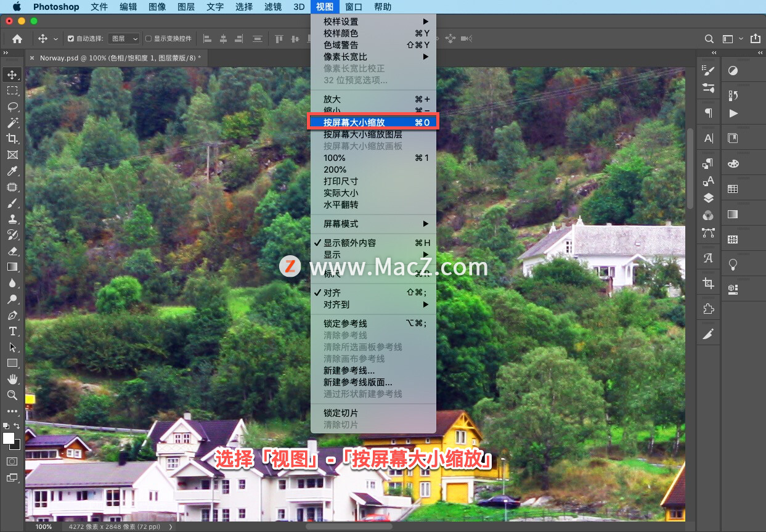Expand the 屏幕模式 submenu
The image size is (766, 532).
[373, 224]
